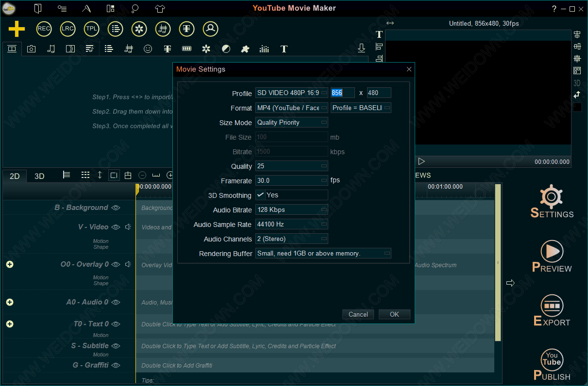Toggle the 3D Smoothing Yes checkbox

tap(261, 195)
